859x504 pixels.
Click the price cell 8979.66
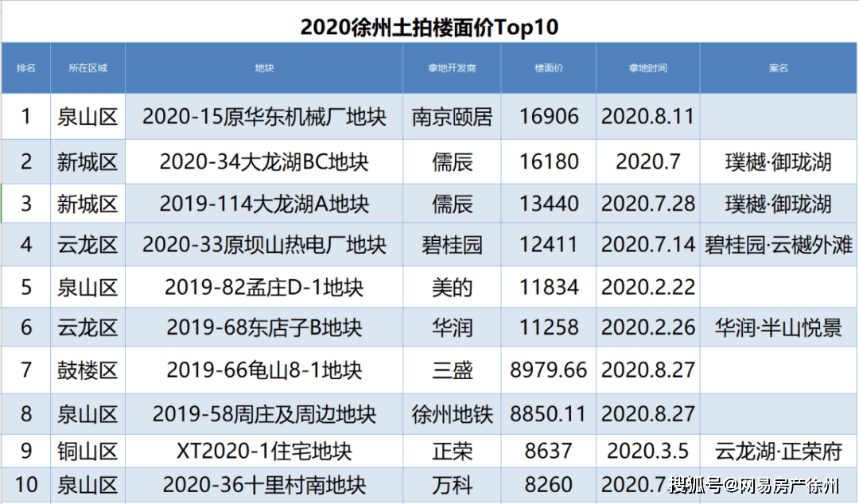(x=548, y=370)
